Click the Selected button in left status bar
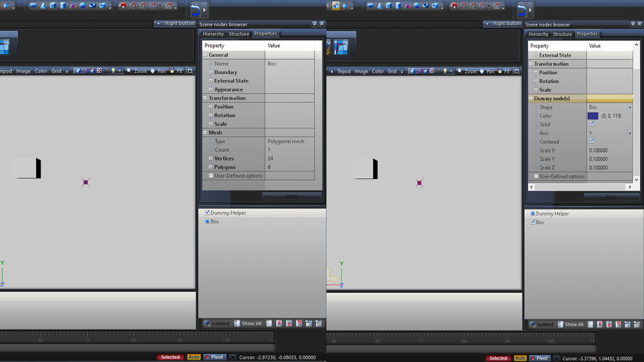The width and height of the screenshot is (644, 362). [170, 357]
